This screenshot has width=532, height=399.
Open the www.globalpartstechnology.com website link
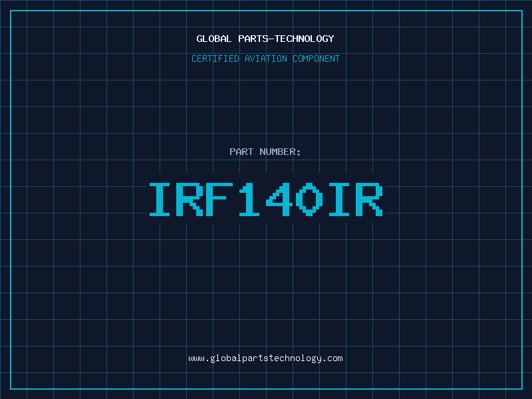click(265, 358)
